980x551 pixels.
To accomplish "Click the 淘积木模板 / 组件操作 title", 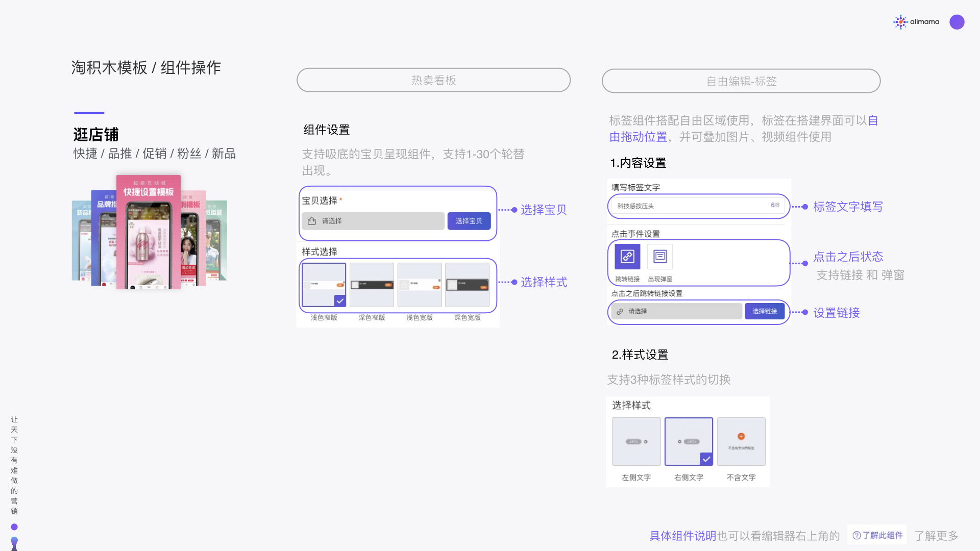I will (146, 67).
